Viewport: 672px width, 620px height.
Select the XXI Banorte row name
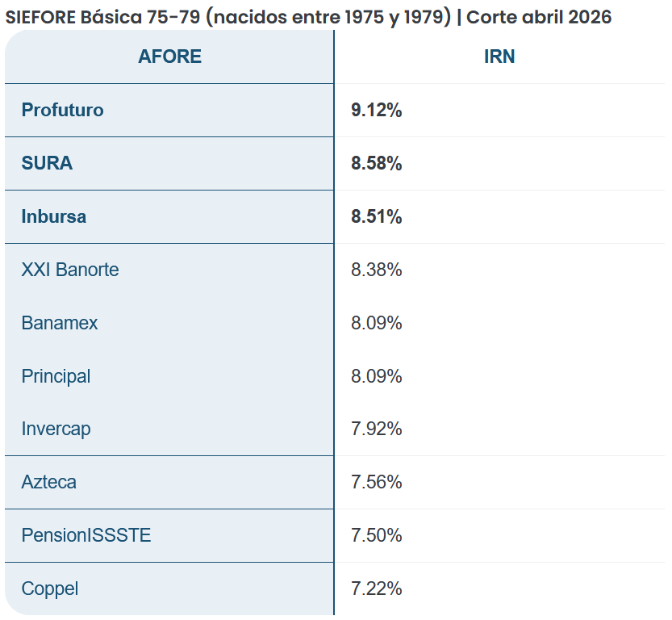coord(70,270)
